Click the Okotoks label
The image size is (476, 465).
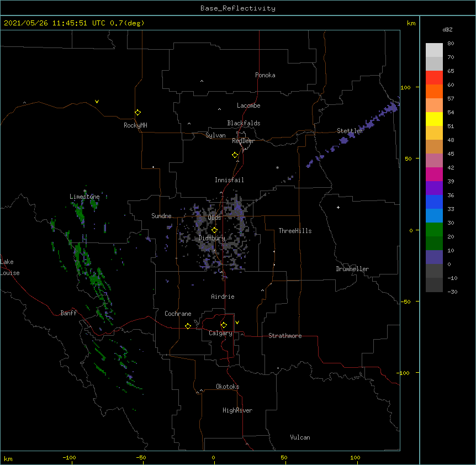click(x=228, y=387)
